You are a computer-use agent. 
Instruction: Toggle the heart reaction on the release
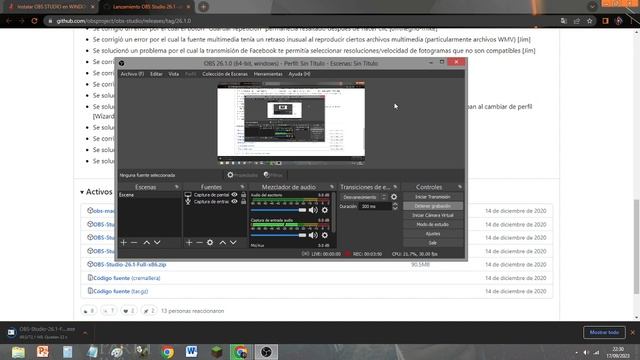[129, 311]
